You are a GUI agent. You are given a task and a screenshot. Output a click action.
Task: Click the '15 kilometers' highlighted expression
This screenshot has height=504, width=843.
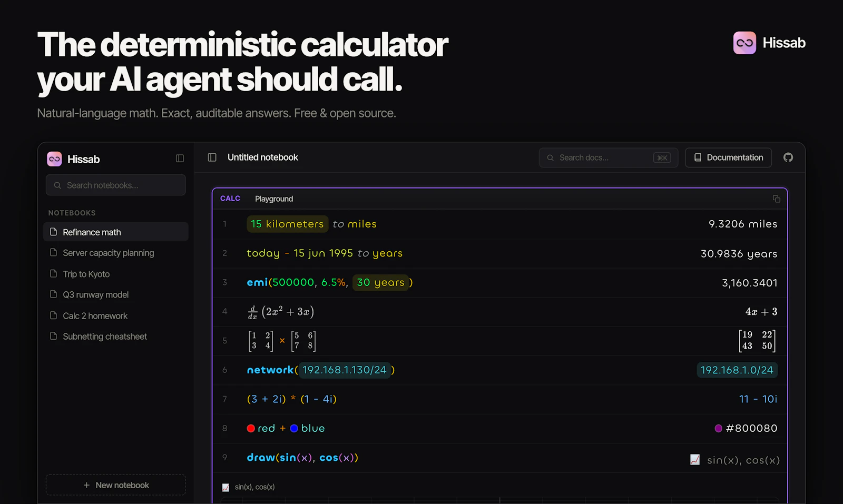pyautogui.click(x=287, y=224)
